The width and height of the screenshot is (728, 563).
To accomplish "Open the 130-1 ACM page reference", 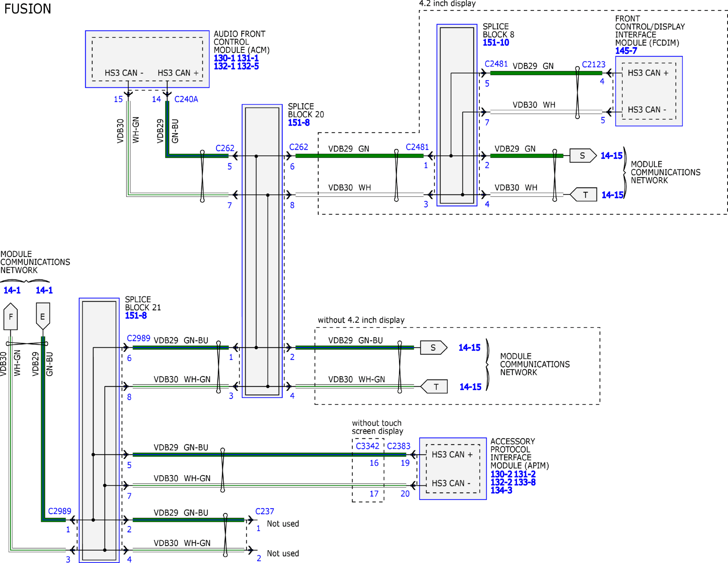I will (224, 58).
